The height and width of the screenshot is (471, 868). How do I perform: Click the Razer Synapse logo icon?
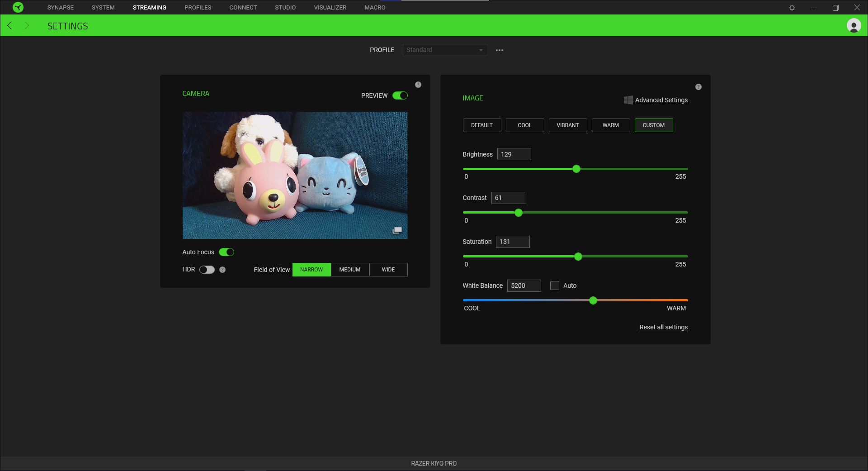click(18, 7)
